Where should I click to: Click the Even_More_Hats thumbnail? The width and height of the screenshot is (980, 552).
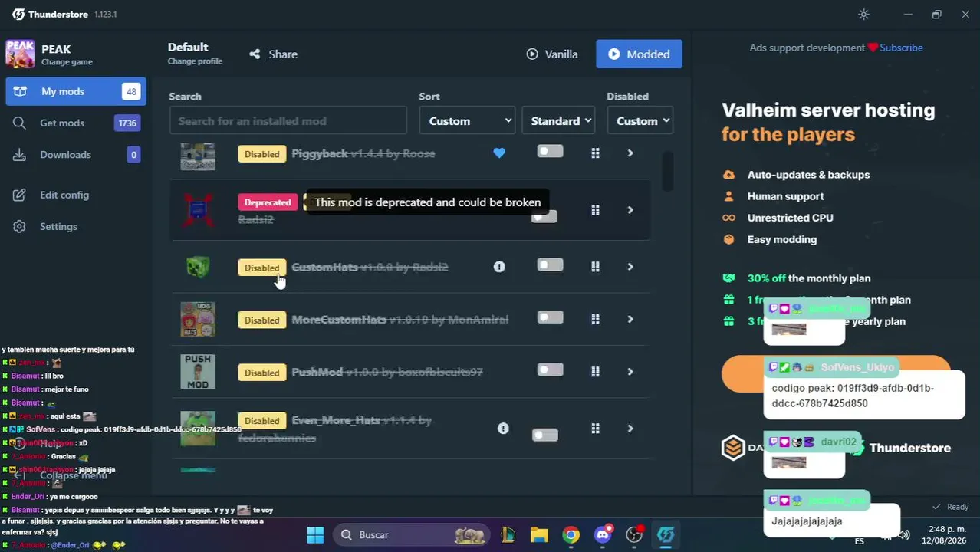(198, 429)
